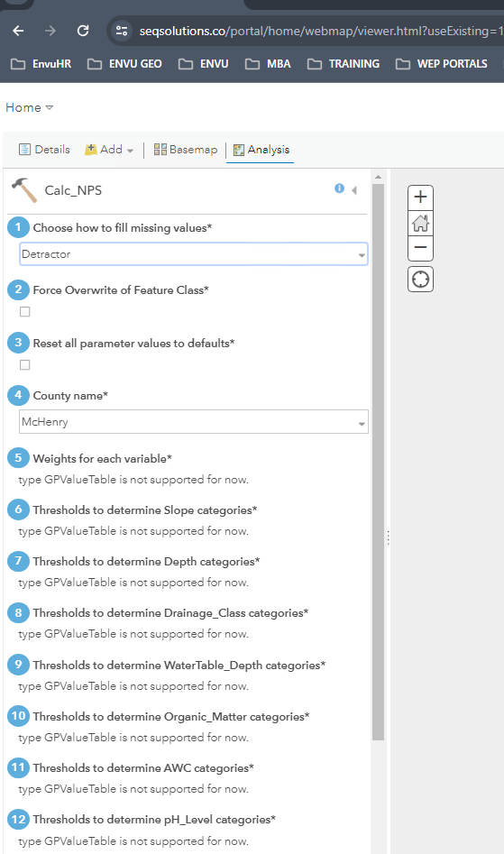Zoom in on the map
504x854 pixels.
click(421, 197)
